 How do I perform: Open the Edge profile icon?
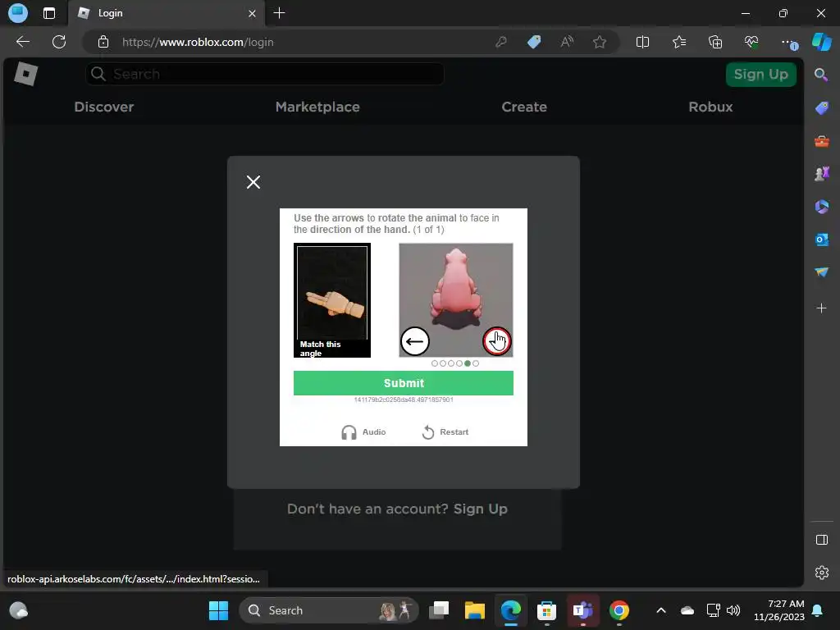(x=18, y=13)
